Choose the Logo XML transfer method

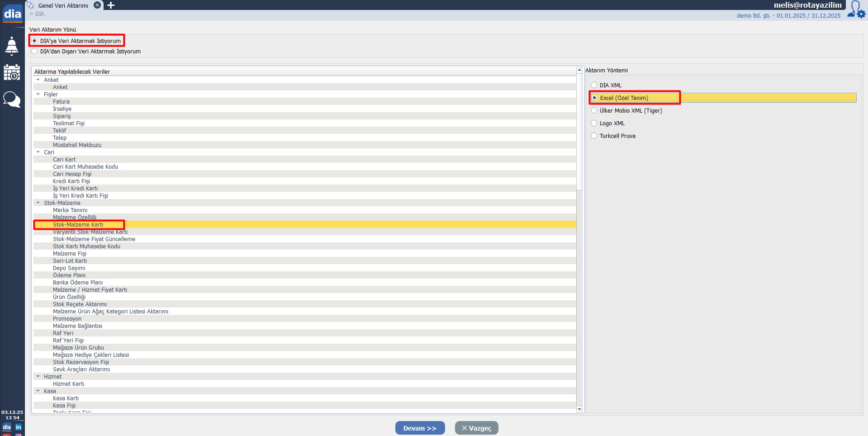click(x=594, y=123)
